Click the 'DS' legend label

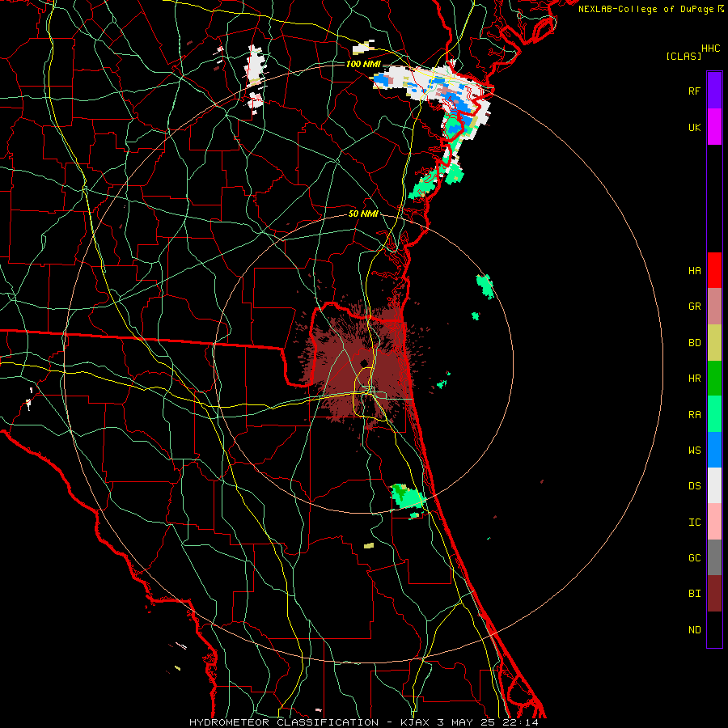[x=694, y=486]
